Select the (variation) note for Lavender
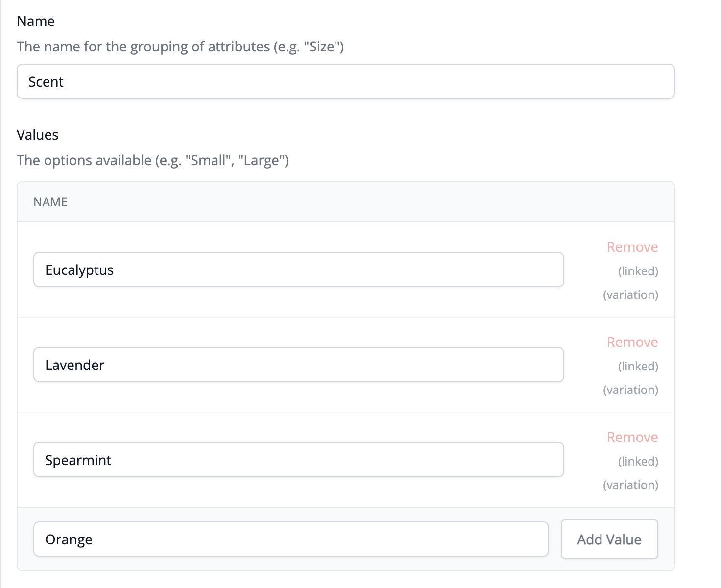Image resolution: width=721 pixels, height=588 pixels. tap(631, 390)
